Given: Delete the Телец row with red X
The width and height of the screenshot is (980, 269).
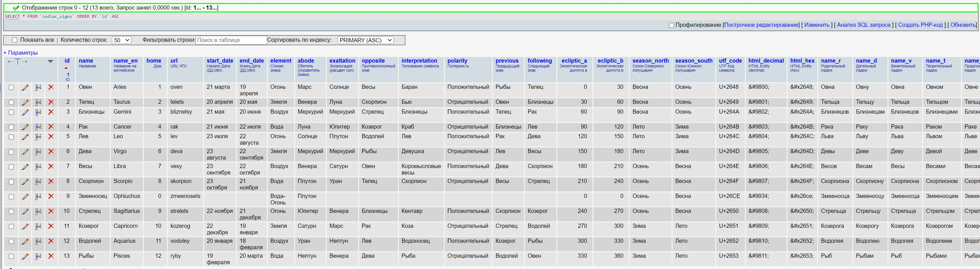Looking at the screenshot, I should click(x=51, y=102).
